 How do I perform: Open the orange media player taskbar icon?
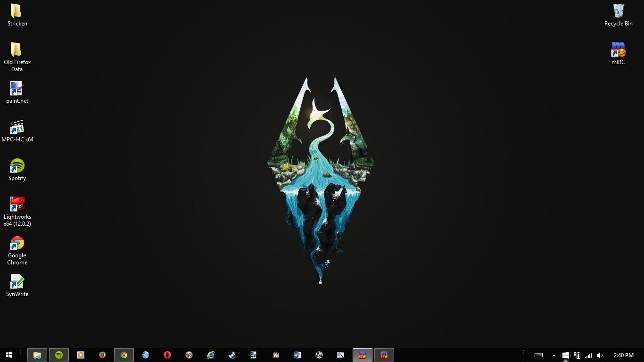(81, 355)
